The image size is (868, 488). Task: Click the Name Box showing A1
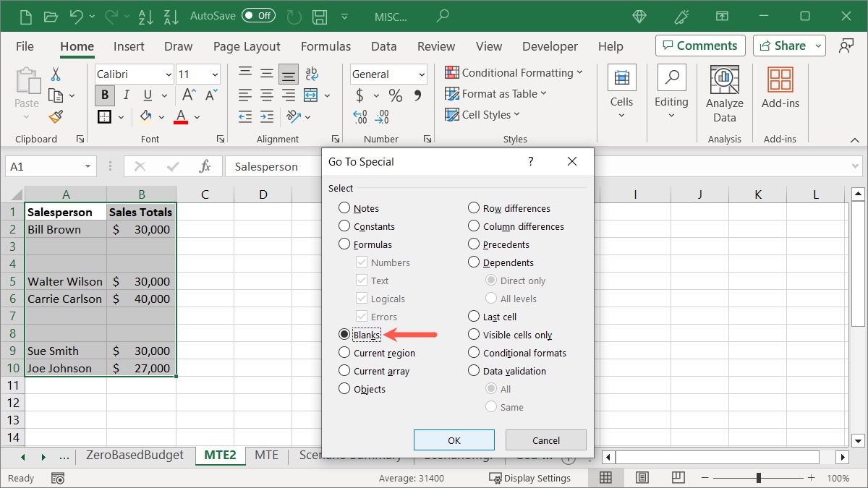43,166
